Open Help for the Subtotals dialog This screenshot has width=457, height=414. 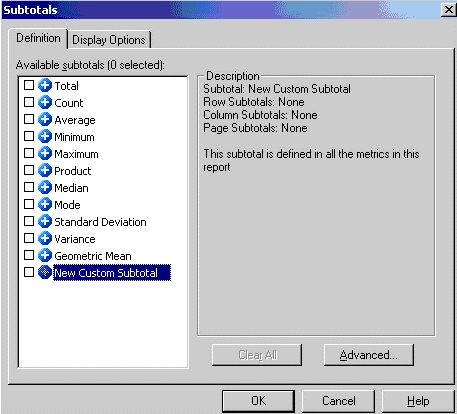point(418,401)
